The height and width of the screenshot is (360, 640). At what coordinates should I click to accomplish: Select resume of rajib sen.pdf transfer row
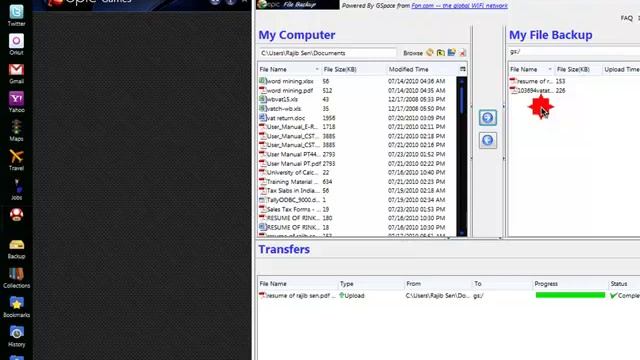pos(449,295)
